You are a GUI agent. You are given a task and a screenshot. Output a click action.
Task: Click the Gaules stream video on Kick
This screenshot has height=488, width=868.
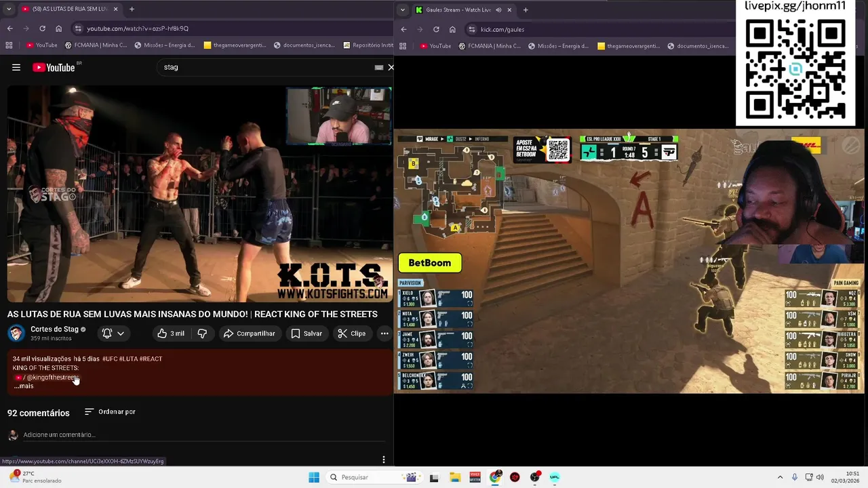tap(631, 261)
